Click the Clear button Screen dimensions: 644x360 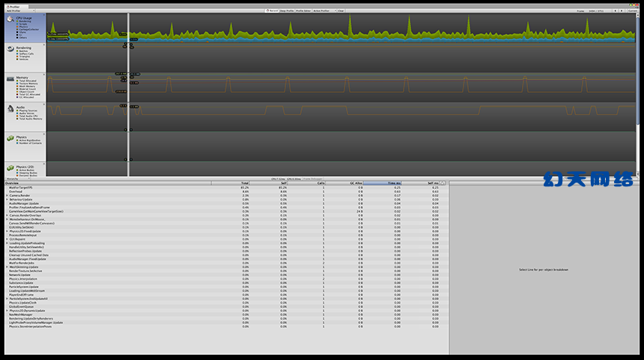tap(341, 10)
